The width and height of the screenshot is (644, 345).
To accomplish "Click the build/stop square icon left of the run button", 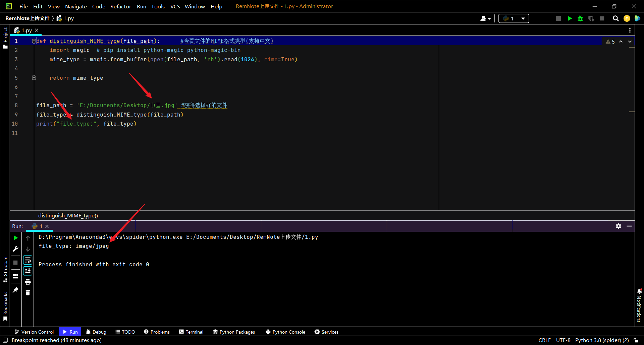I will coord(558,18).
